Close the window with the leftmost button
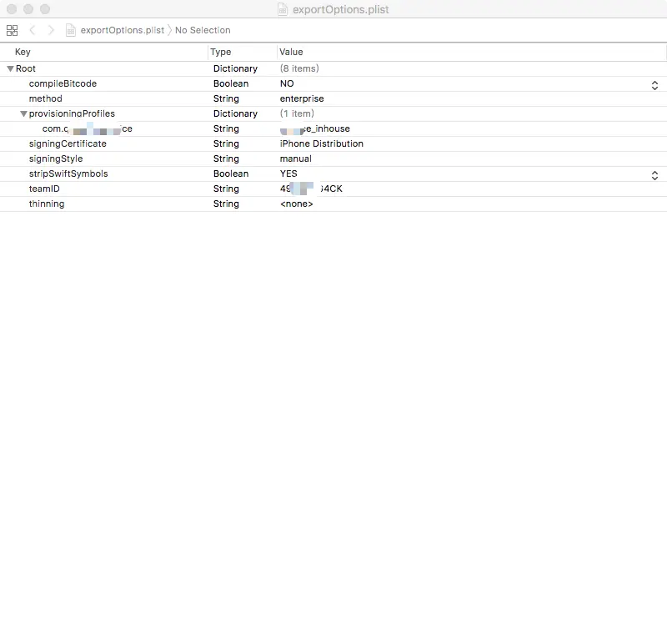Viewport: 667px width, 644px height. click(12, 9)
